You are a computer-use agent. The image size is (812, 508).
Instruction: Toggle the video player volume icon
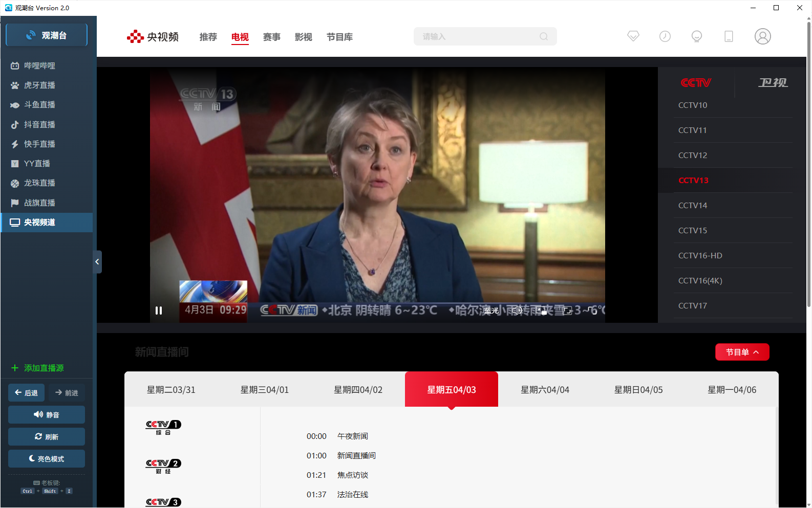pos(517,310)
